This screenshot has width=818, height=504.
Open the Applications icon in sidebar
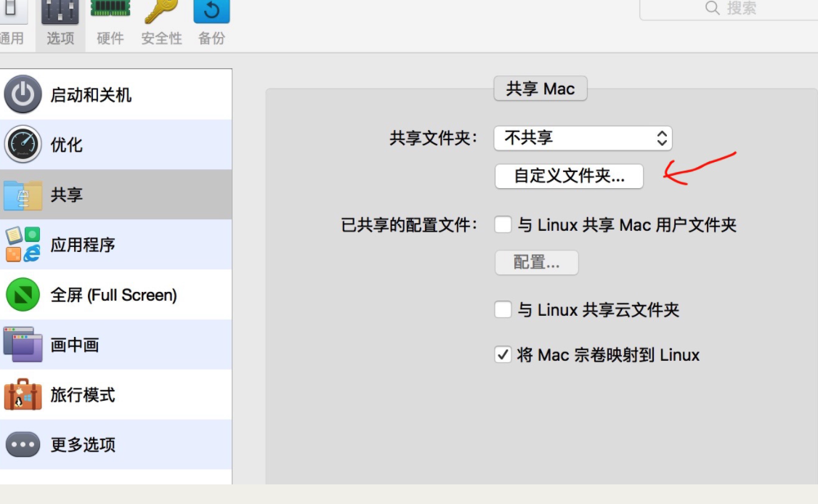pyautogui.click(x=23, y=245)
